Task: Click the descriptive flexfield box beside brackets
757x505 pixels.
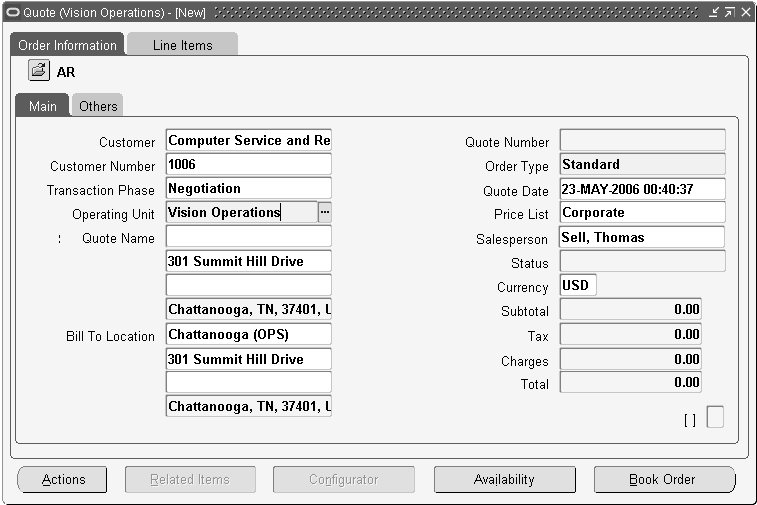Action: click(715, 417)
